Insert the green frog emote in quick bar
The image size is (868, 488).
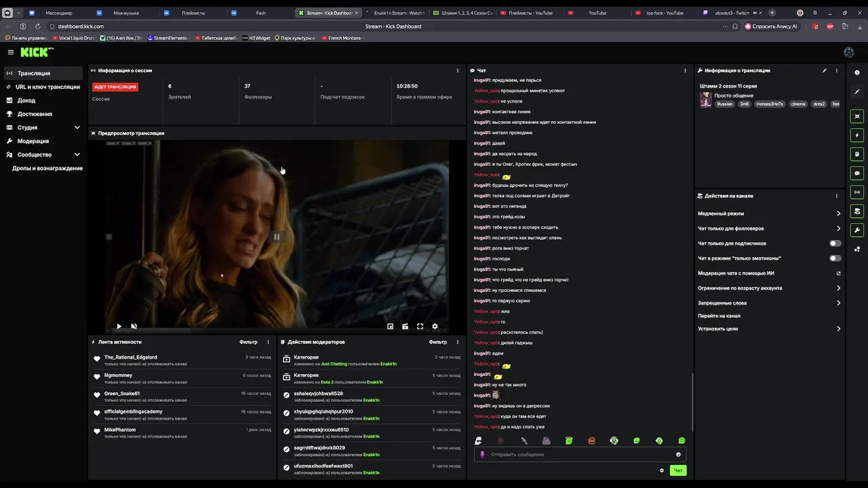[569, 441]
